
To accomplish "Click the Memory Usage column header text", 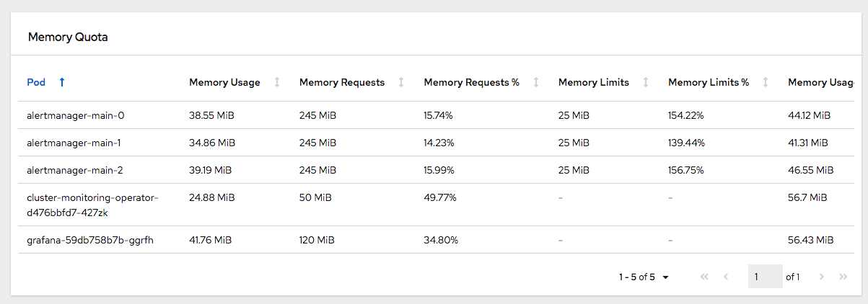I will coord(224,82).
